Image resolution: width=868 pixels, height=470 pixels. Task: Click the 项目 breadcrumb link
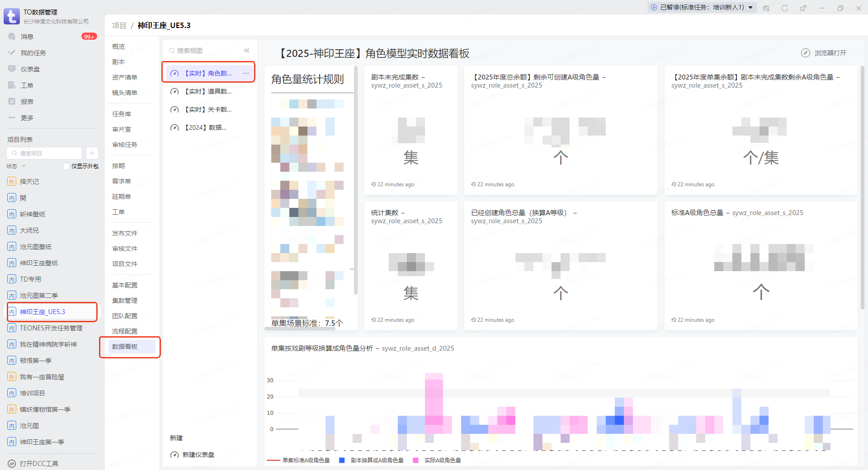119,25
